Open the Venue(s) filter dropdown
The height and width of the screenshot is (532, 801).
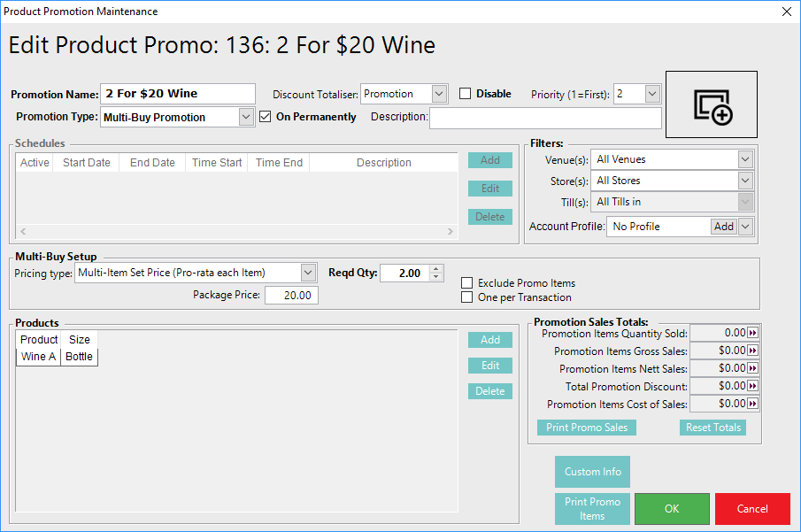pyautogui.click(x=745, y=159)
